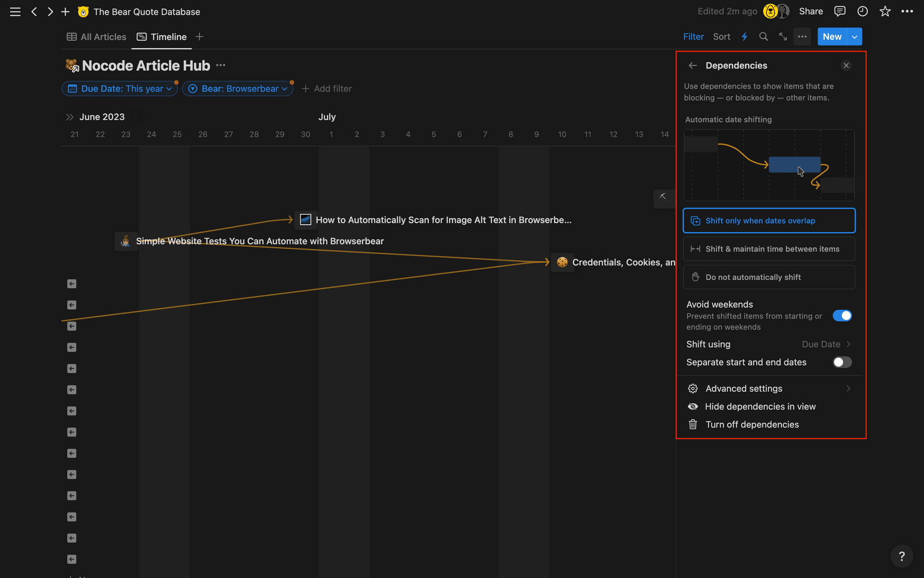Select Shift & maintain time between items
This screenshot has width=924, height=578.
(768, 249)
